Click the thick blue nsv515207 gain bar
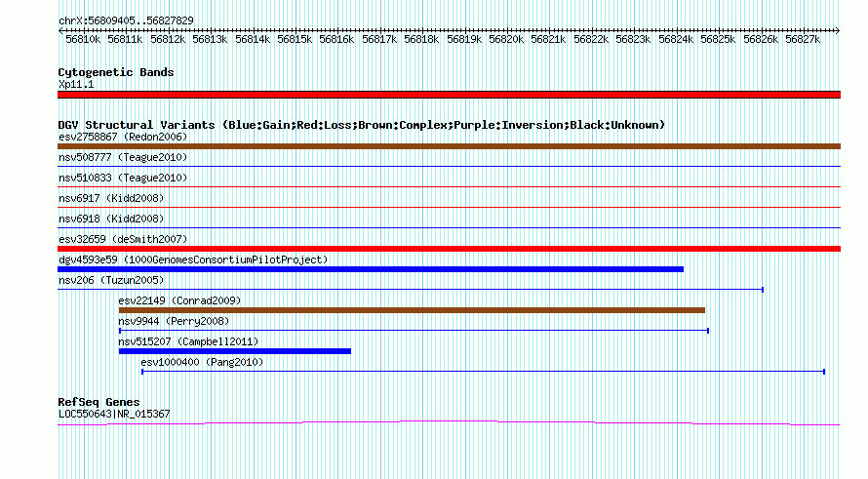 click(235, 351)
